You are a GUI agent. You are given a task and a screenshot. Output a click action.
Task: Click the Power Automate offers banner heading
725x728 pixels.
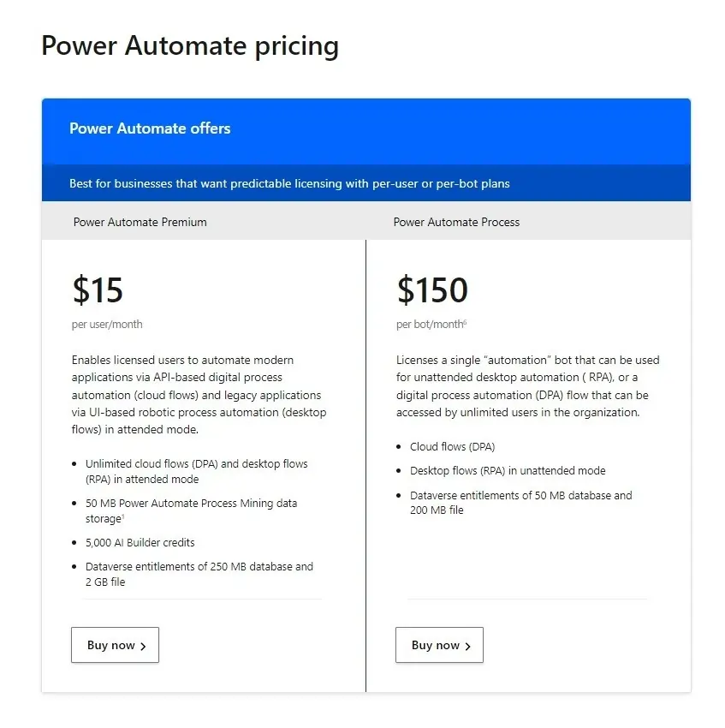tap(150, 128)
